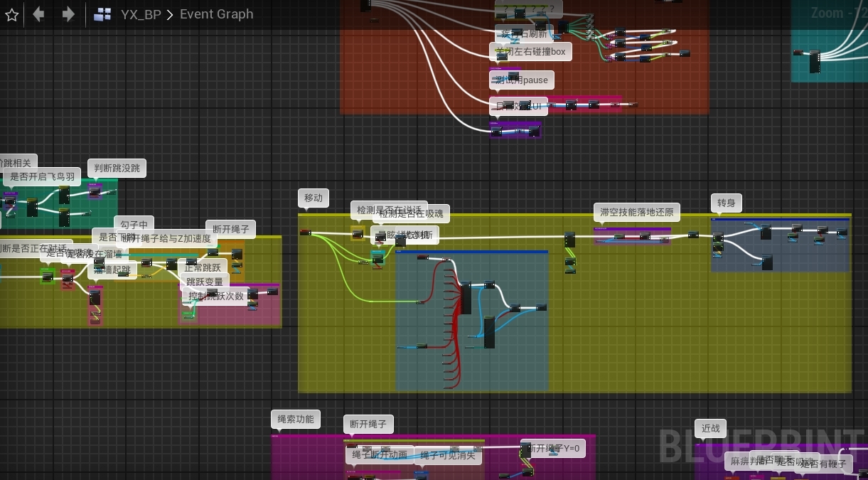Click the 近战 comment bubble

(x=710, y=428)
